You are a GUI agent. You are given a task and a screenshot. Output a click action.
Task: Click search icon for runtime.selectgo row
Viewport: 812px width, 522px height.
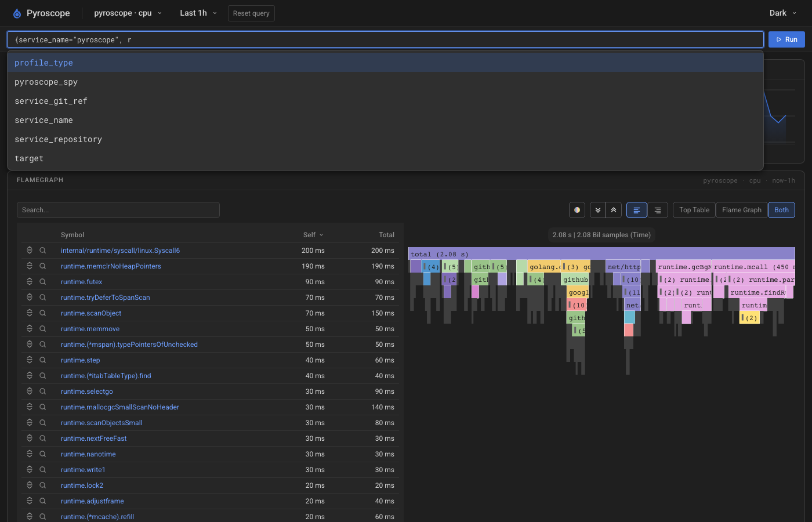coord(43,391)
